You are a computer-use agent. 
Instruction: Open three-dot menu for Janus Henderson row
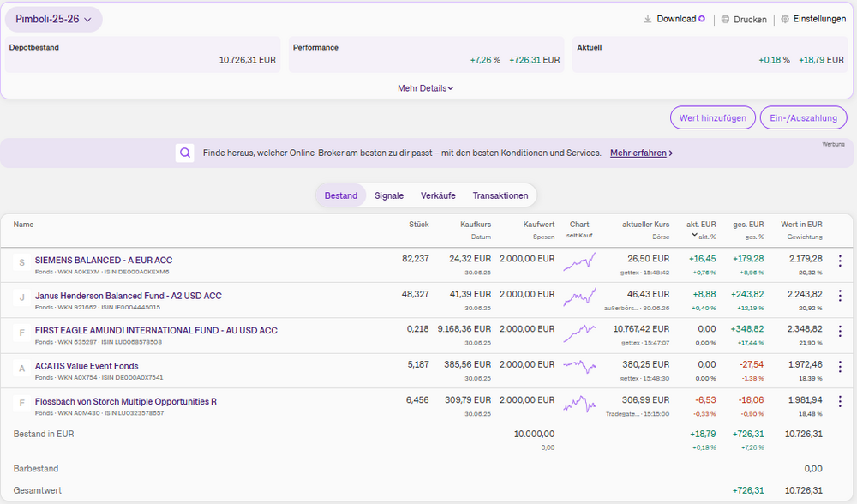[x=840, y=296]
